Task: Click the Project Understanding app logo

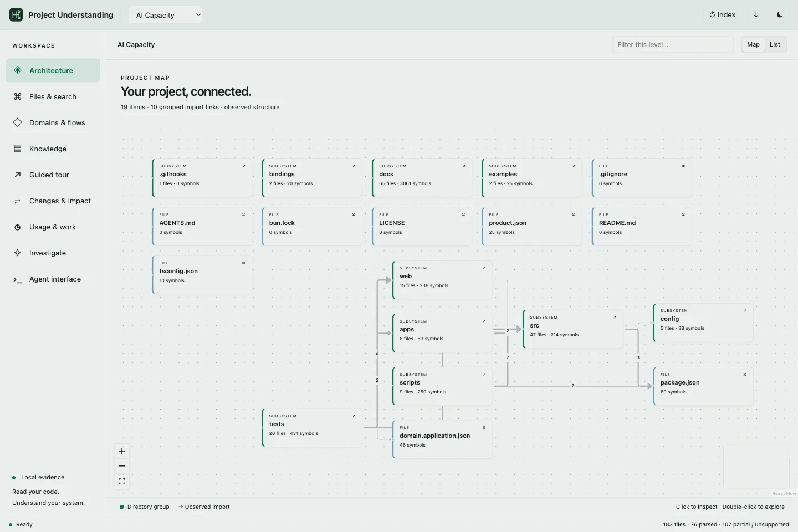Action: click(x=16, y=15)
